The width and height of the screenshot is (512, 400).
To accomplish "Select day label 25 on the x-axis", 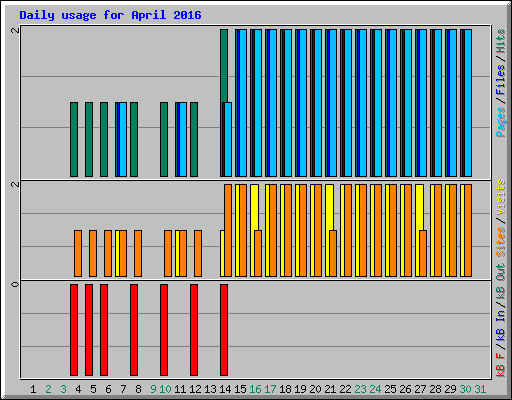I will [390, 389].
